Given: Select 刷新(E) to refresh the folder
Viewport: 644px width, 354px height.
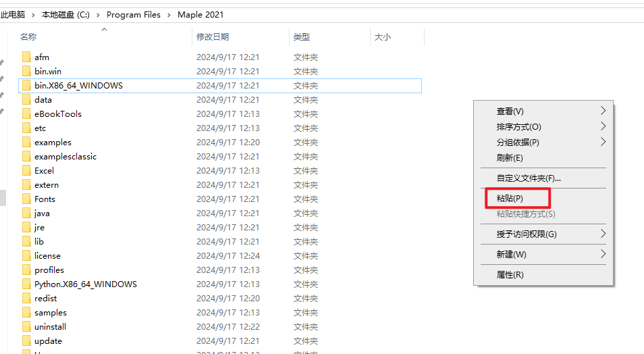Looking at the screenshot, I should click(543, 158).
